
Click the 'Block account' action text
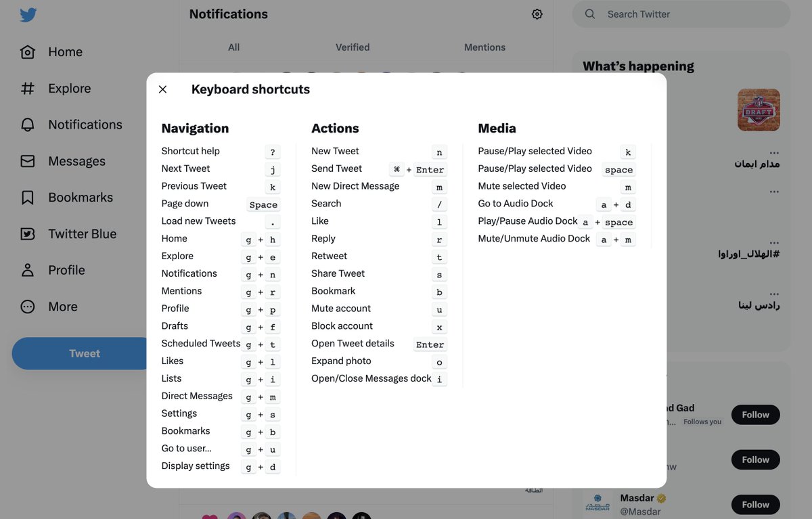click(x=342, y=326)
